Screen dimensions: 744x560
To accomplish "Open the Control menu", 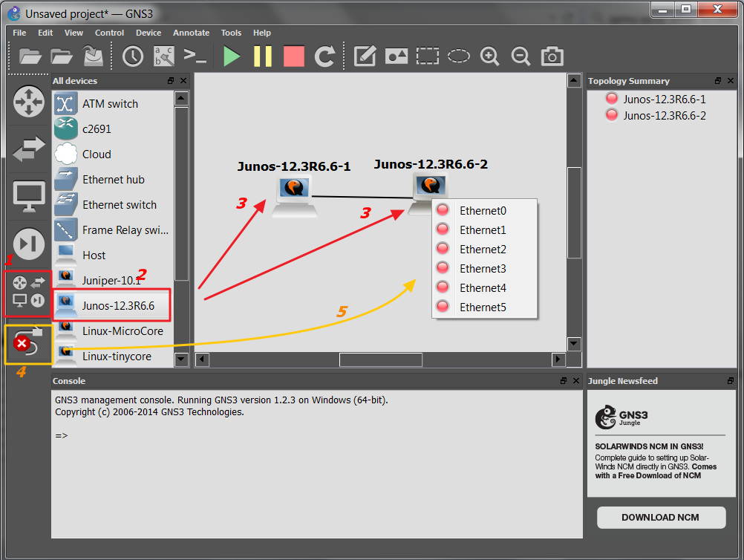I will pyautogui.click(x=109, y=33).
